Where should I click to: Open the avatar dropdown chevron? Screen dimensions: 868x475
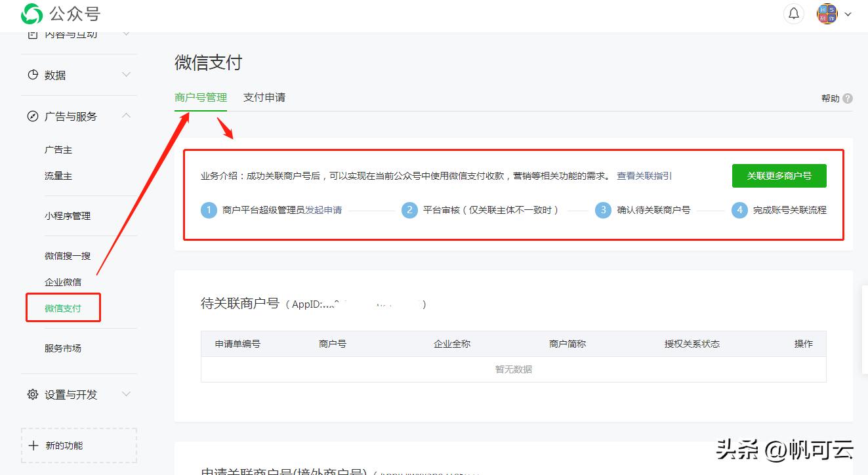point(848,13)
